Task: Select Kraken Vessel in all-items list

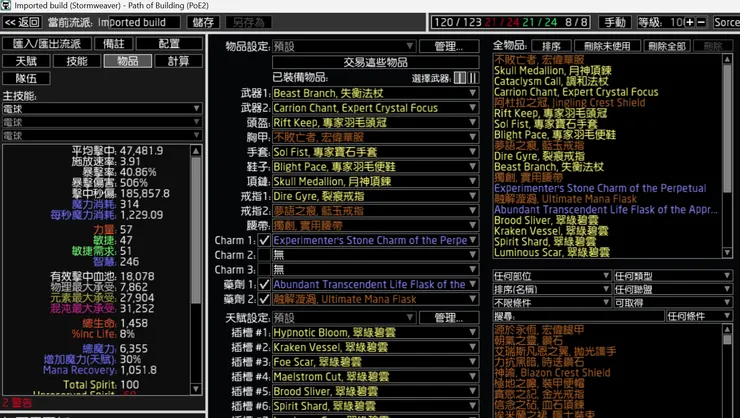Action: pyautogui.click(x=551, y=231)
